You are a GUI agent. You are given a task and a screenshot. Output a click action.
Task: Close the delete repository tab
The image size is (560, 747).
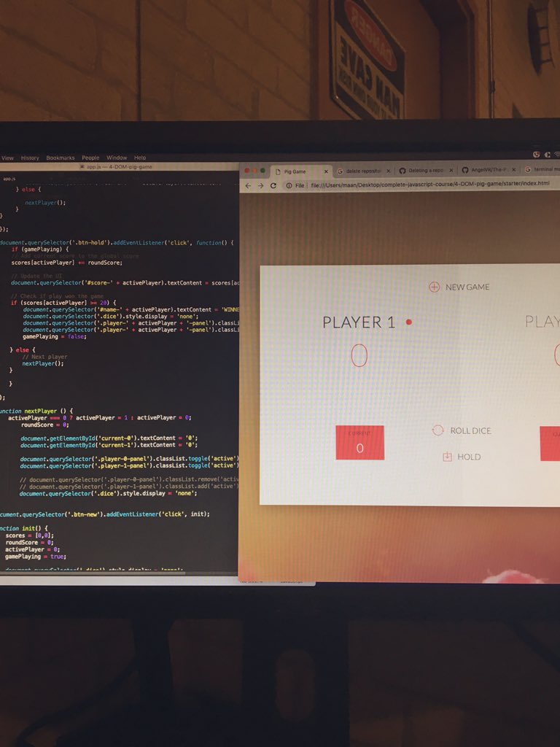tap(388, 171)
